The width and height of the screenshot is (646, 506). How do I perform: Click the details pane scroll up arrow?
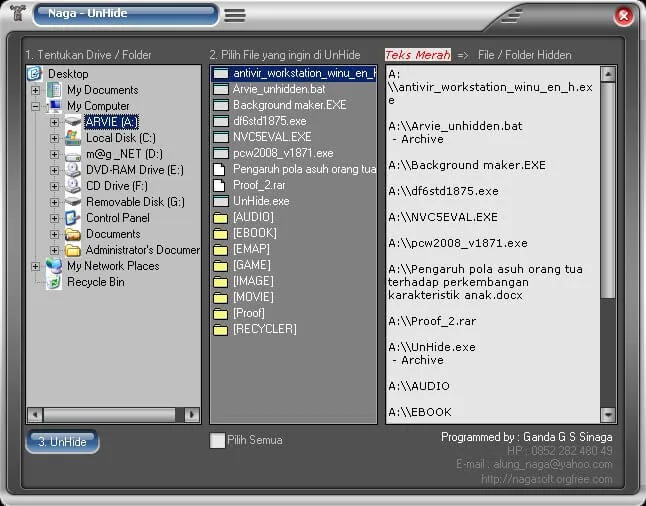(x=608, y=74)
